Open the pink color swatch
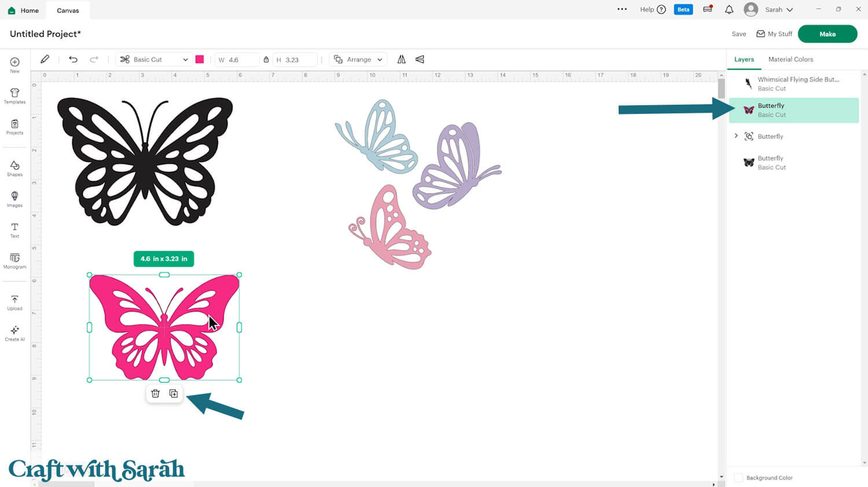 pos(200,60)
